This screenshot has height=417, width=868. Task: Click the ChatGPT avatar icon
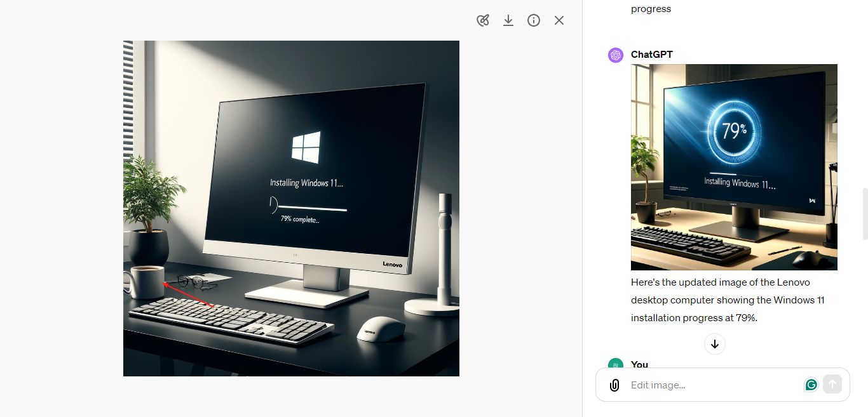coord(616,55)
